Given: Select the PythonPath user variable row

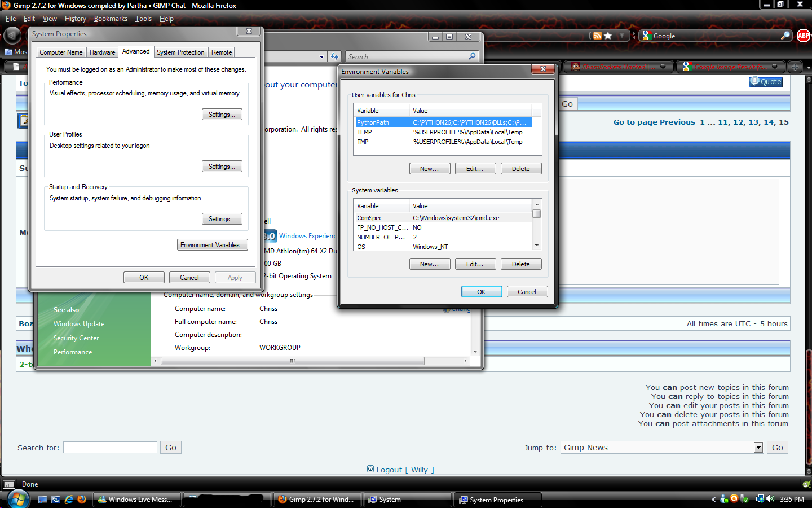Looking at the screenshot, I should [443, 122].
